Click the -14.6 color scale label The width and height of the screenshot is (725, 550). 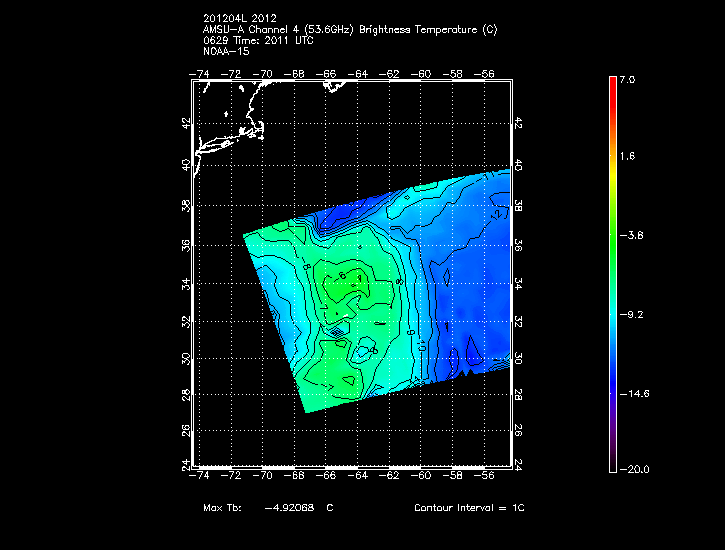point(635,393)
